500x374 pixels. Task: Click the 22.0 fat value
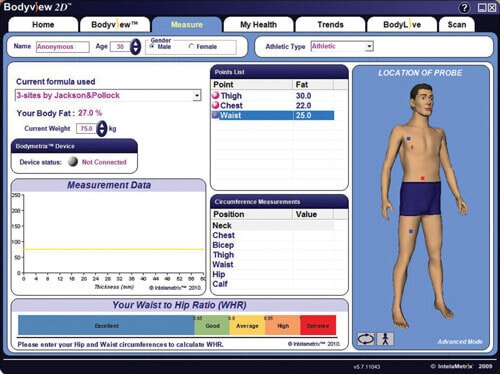303,106
